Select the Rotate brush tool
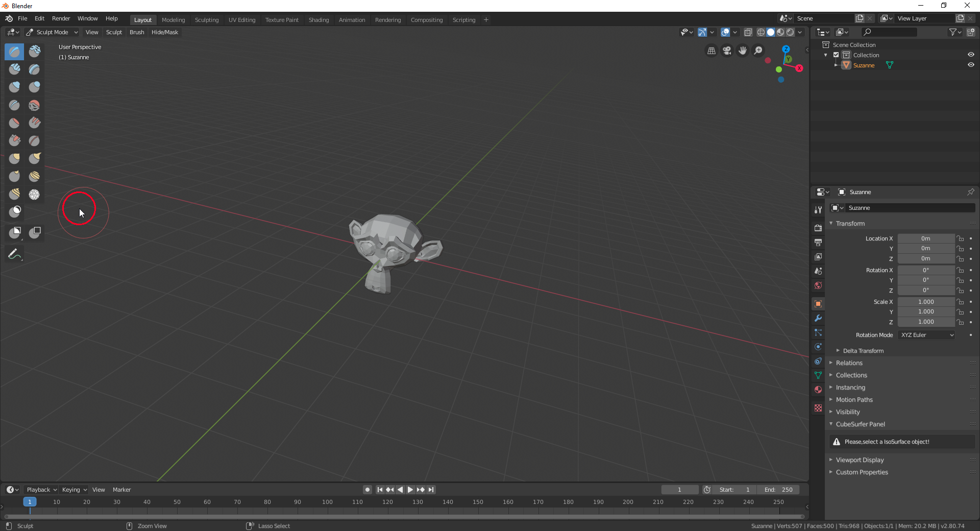980x531 pixels. pos(14,195)
